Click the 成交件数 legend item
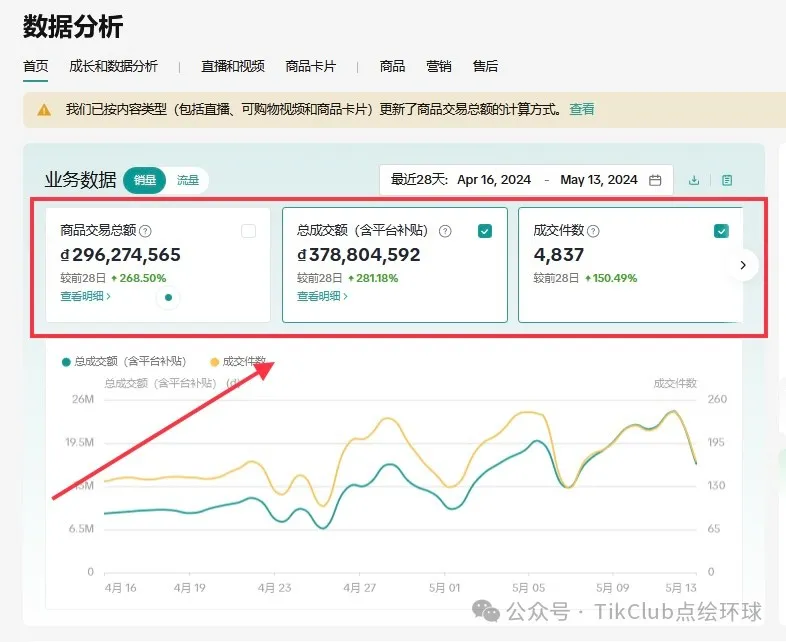The height and width of the screenshot is (642, 786). [238, 361]
